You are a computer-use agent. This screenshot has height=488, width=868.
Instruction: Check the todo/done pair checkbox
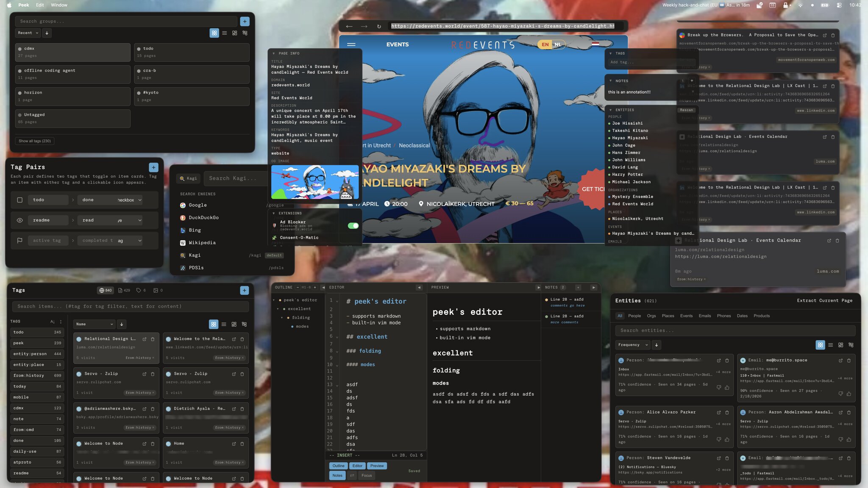click(x=19, y=200)
